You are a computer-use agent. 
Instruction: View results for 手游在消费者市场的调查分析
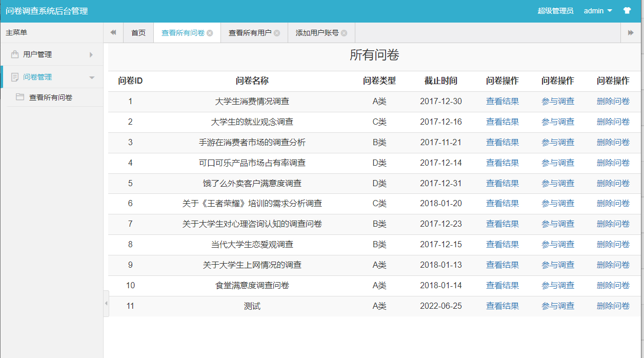click(x=502, y=143)
